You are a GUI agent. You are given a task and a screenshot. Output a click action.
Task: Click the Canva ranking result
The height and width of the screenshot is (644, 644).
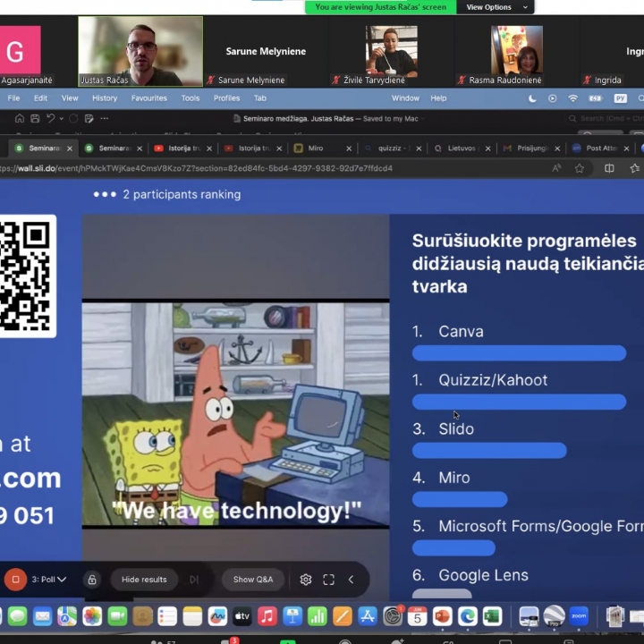519,342
